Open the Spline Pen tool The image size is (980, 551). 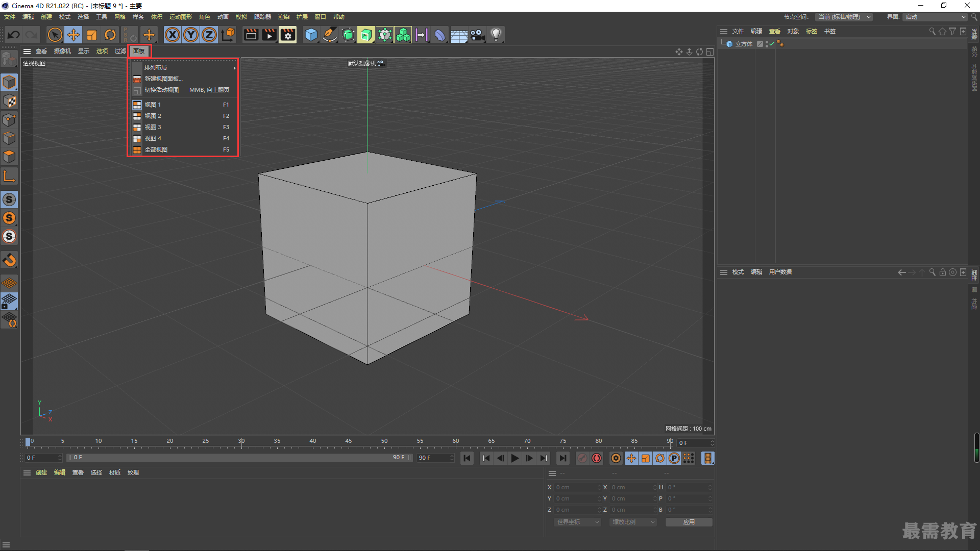330,35
